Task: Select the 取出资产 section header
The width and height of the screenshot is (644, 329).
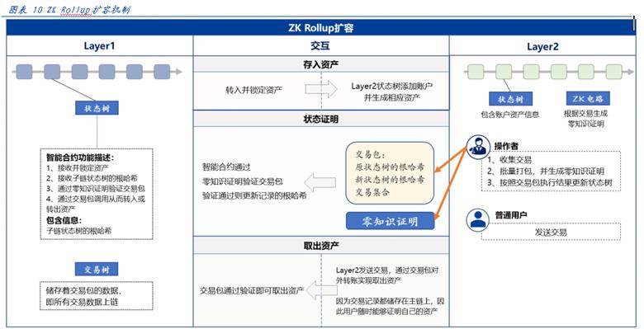Action: point(321,246)
